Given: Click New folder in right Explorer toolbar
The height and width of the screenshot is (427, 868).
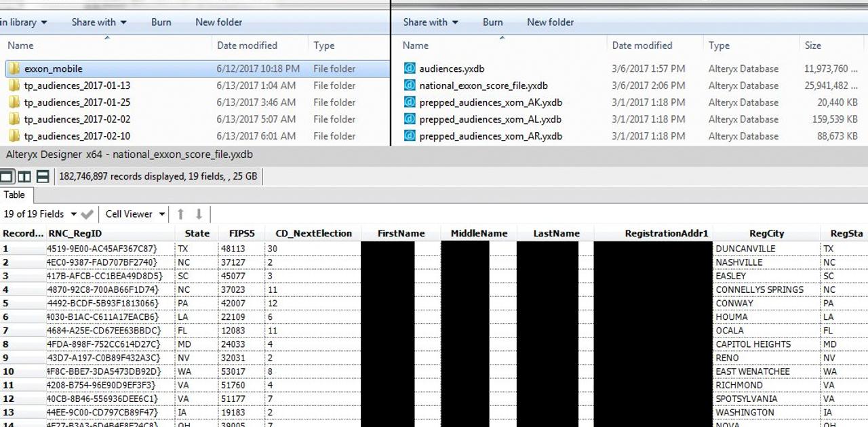Looking at the screenshot, I should 551,22.
